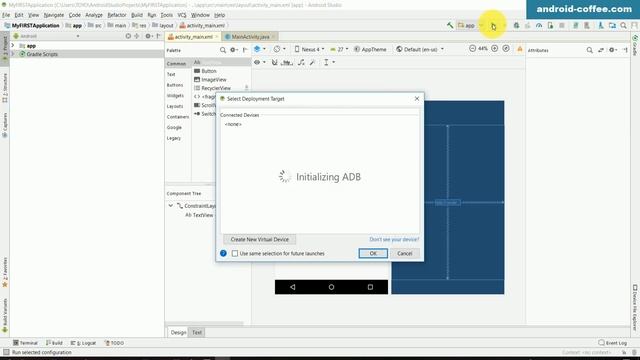Open the Refactor menu
Image resolution: width=640 pixels, height=360 pixels.
coord(117,15)
